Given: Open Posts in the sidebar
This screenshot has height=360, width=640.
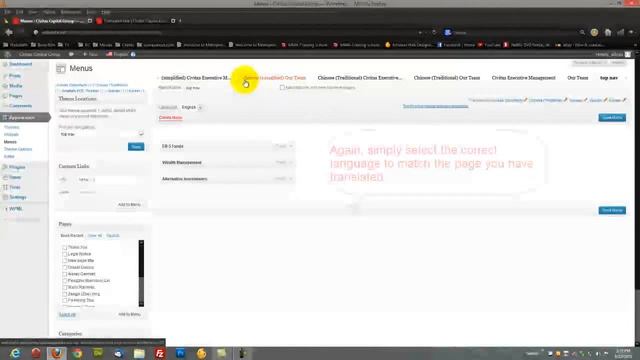Looking at the screenshot, I should click(x=15, y=76).
